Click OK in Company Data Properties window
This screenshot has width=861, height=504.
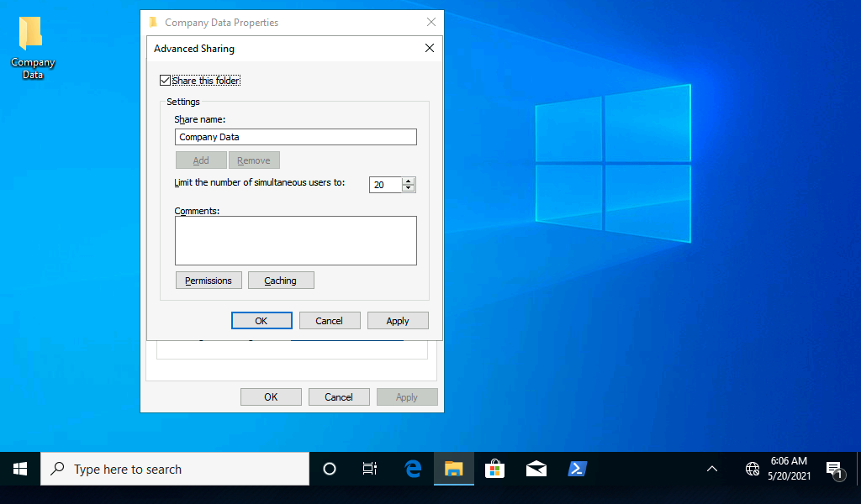point(271,397)
